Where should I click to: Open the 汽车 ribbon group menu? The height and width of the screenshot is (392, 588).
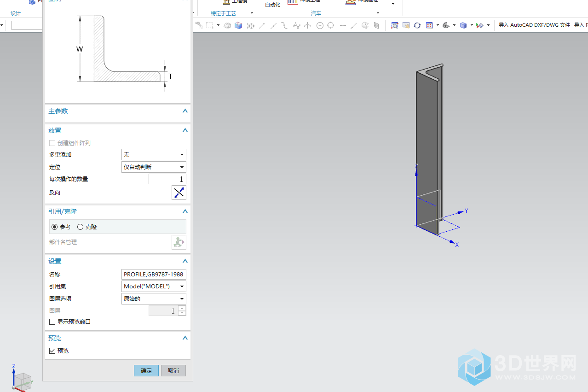378,13
